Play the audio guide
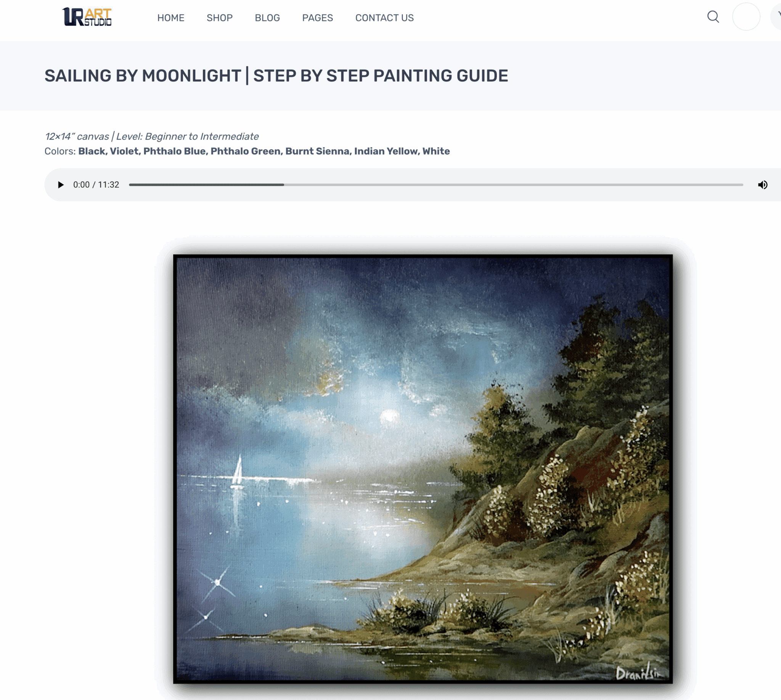Viewport: 781px width, 700px height. [60, 185]
